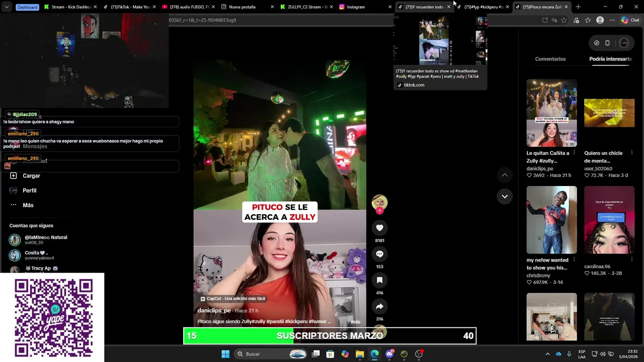Switch to the TikTok - Make Your Day tab

(x=129, y=7)
